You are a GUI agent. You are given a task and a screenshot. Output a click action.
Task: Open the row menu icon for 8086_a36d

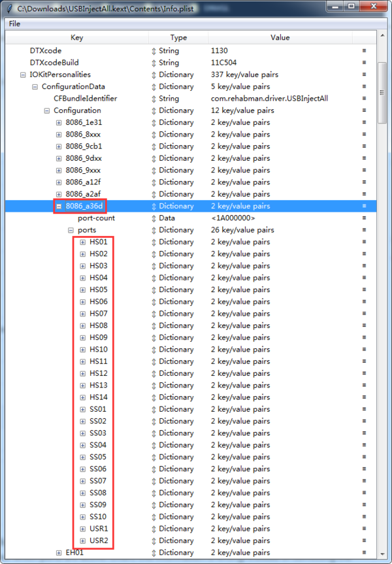pyautogui.click(x=364, y=206)
